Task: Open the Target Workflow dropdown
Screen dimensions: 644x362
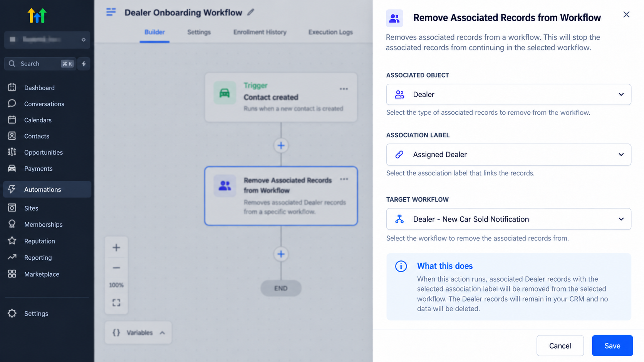Action: pyautogui.click(x=508, y=219)
